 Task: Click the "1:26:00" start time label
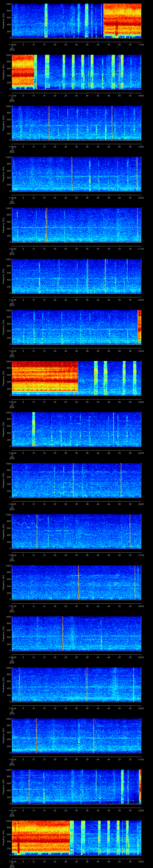pyautogui.click(x=12, y=555)
